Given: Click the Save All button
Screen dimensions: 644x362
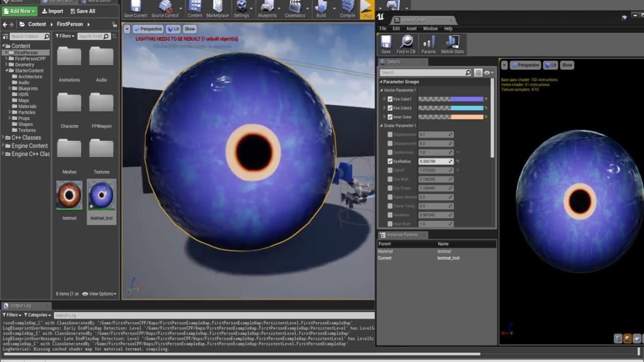Looking at the screenshot, I should pos(83,11).
